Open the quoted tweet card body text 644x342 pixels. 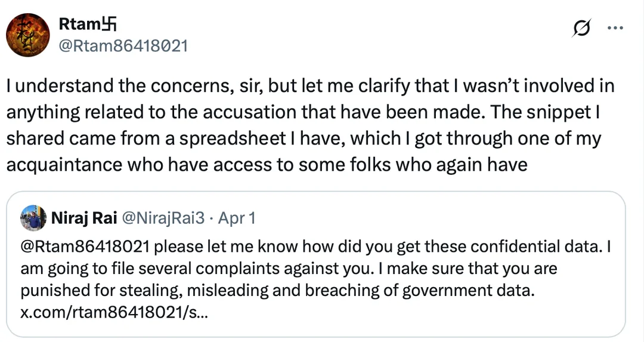click(x=315, y=279)
